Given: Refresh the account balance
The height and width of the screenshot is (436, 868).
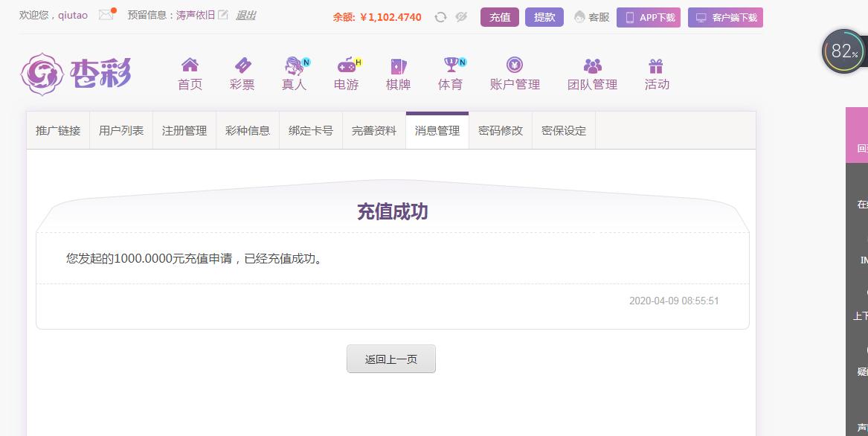Looking at the screenshot, I should click(440, 17).
